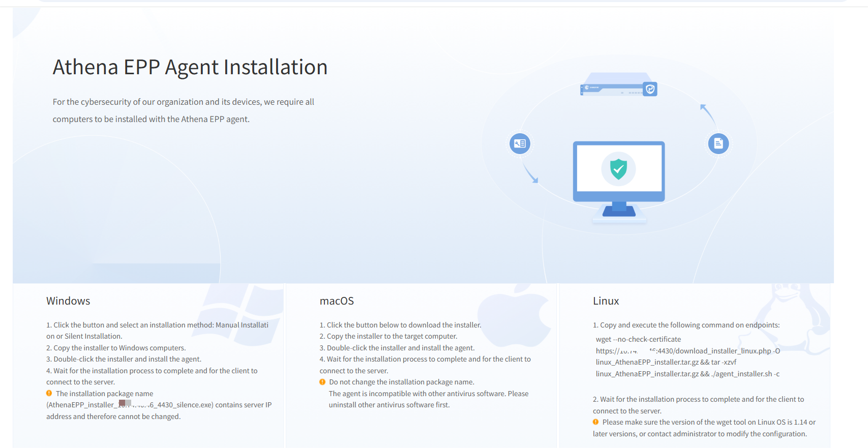Click macOS step 4 "Wait for the installation process"
868x448 pixels.
425,359
